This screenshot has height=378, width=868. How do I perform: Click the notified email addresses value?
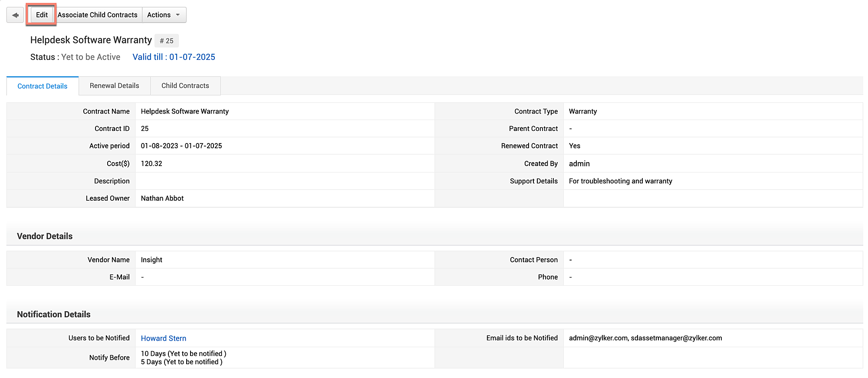pos(645,338)
